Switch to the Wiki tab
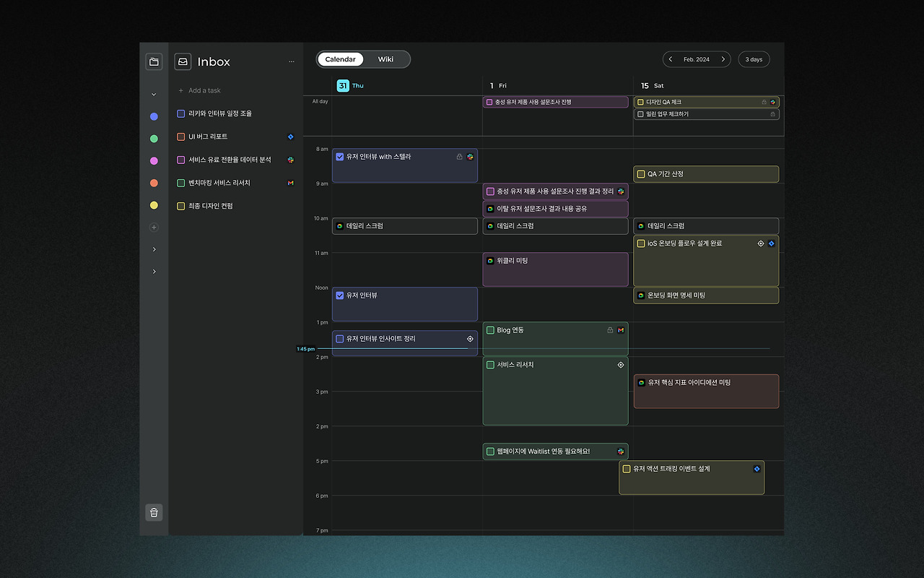924x578 pixels. pyautogui.click(x=385, y=59)
